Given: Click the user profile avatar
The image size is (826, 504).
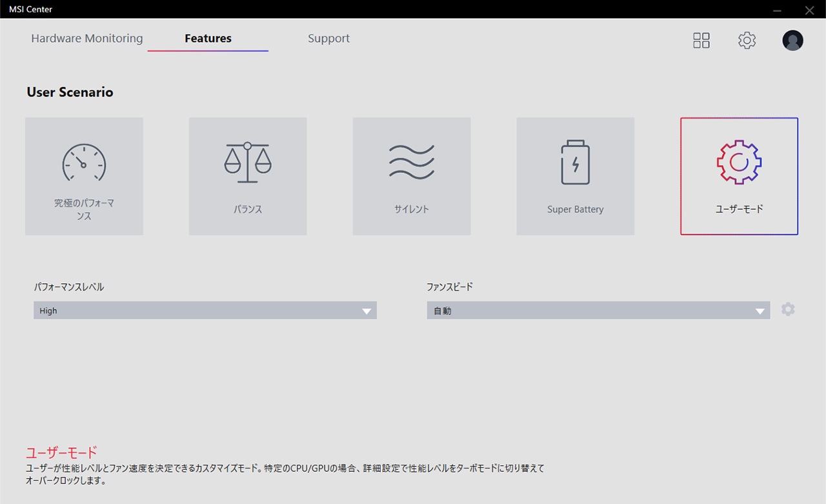Looking at the screenshot, I should click(792, 41).
